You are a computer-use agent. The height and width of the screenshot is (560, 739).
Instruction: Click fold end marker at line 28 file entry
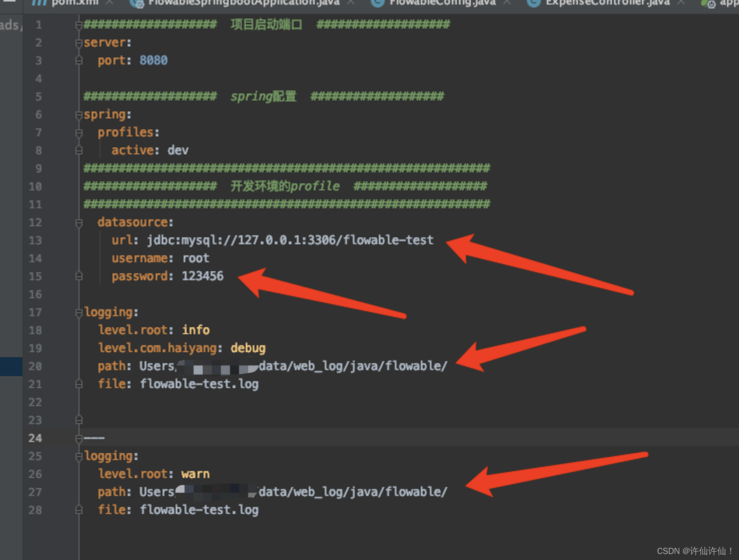(79, 510)
